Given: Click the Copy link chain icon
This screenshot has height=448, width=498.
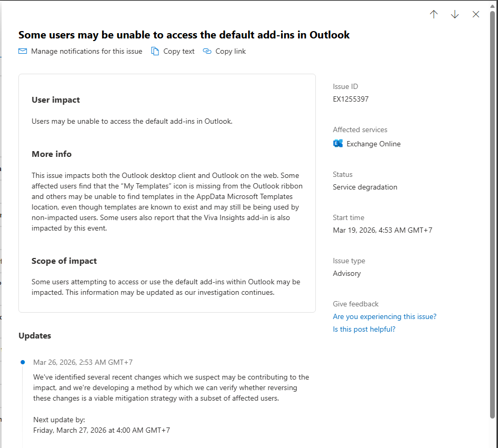Looking at the screenshot, I should click(x=207, y=51).
